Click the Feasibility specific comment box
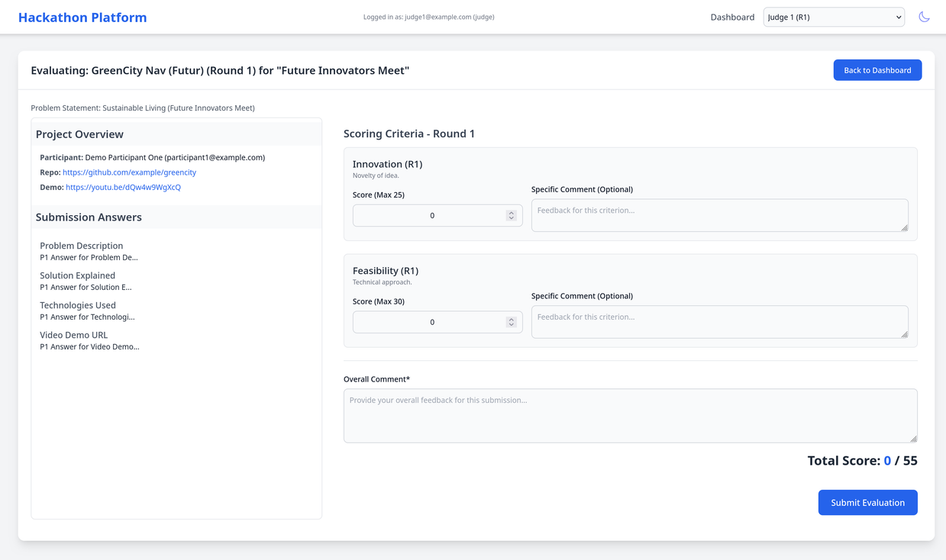Screen dimensions: 946x560 pos(718,322)
